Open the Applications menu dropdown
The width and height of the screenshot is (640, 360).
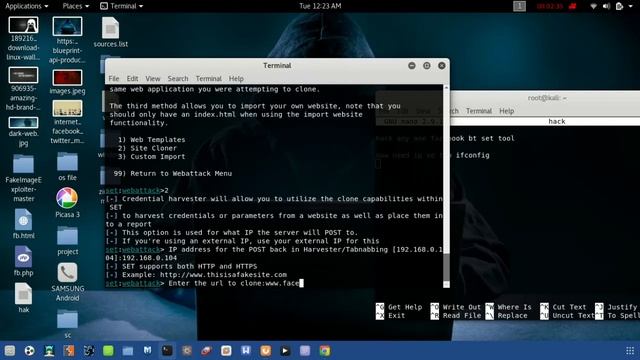[27, 6]
